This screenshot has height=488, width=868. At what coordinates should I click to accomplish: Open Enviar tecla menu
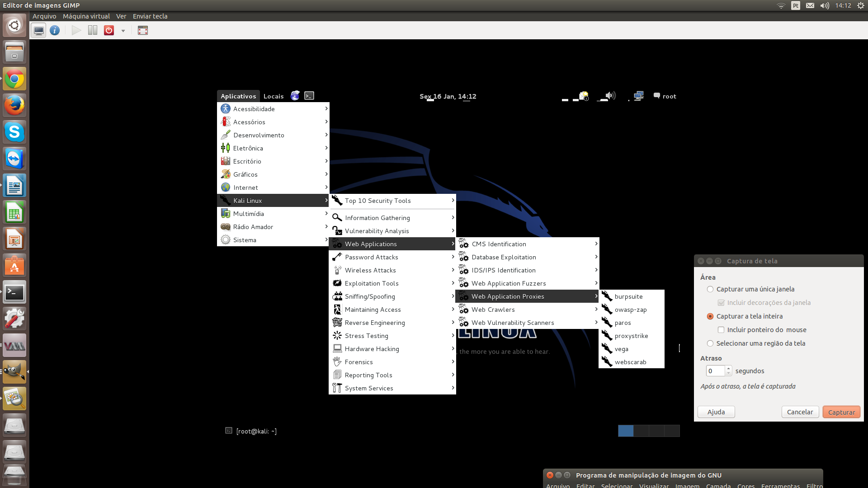(150, 16)
